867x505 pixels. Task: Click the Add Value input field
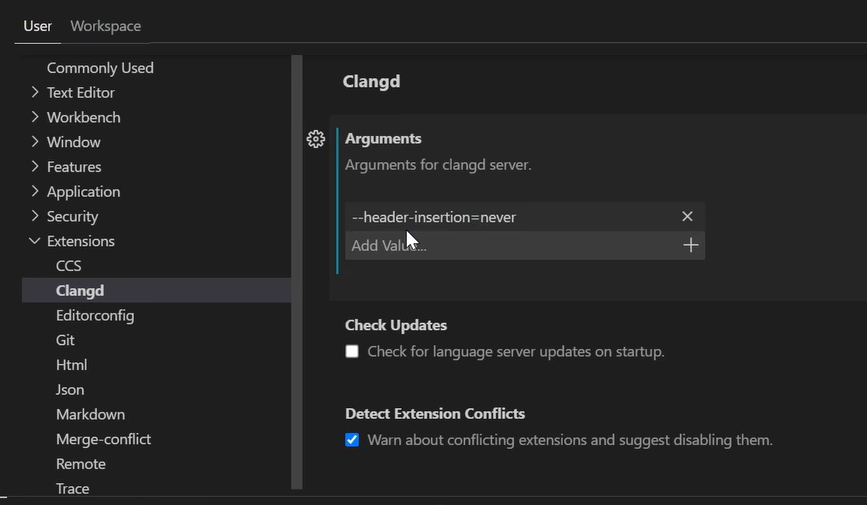[x=510, y=245]
